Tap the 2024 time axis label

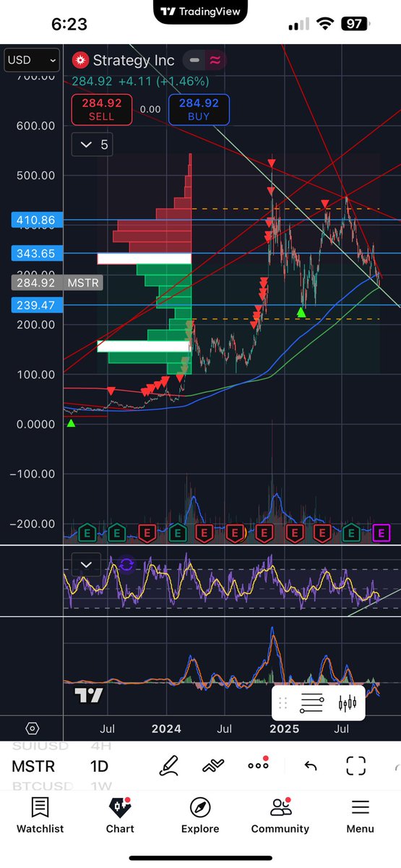click(165, 729)
